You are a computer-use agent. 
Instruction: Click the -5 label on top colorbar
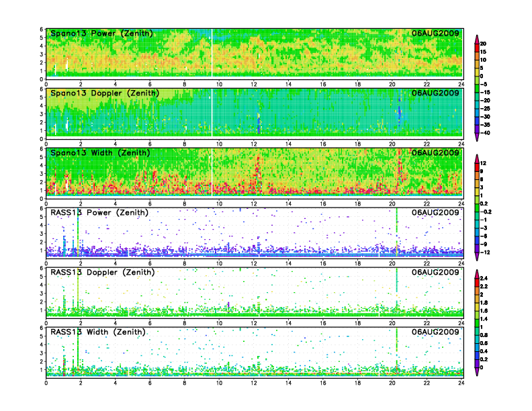click(x=484, y=84)
